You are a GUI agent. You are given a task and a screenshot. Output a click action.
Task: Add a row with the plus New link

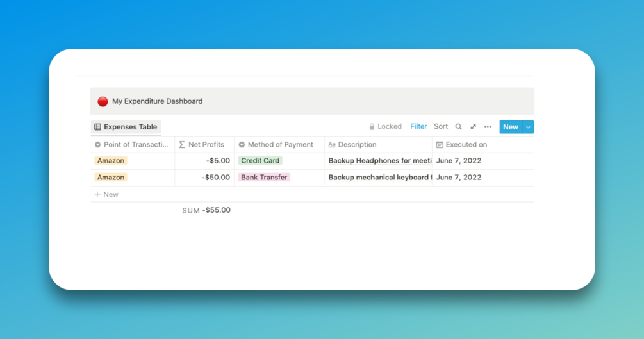pos(106,194)
